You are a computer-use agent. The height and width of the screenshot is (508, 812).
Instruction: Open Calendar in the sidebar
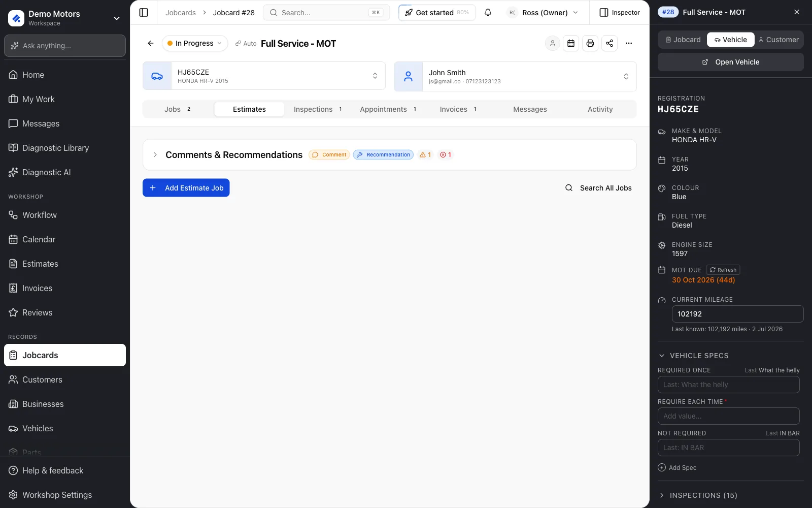[x=65, y=239]
